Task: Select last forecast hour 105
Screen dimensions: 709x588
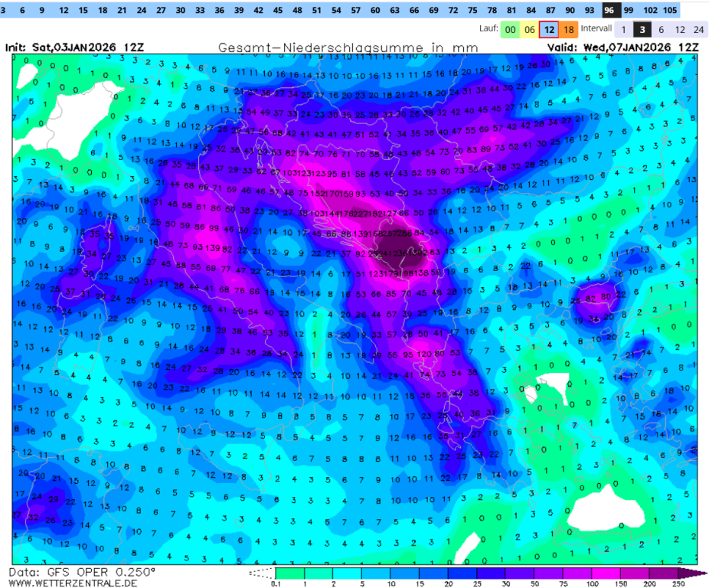Action: click(669, 11)
